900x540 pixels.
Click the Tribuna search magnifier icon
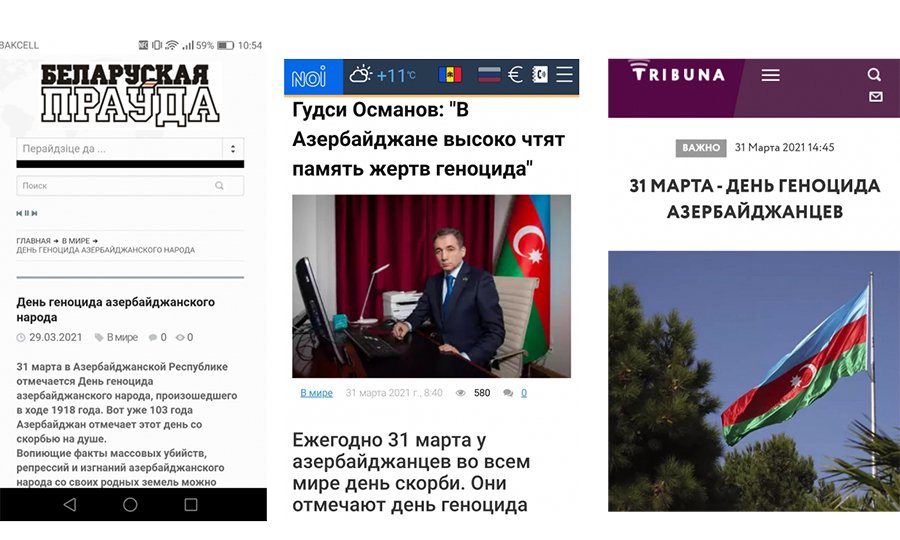(874, 74)
